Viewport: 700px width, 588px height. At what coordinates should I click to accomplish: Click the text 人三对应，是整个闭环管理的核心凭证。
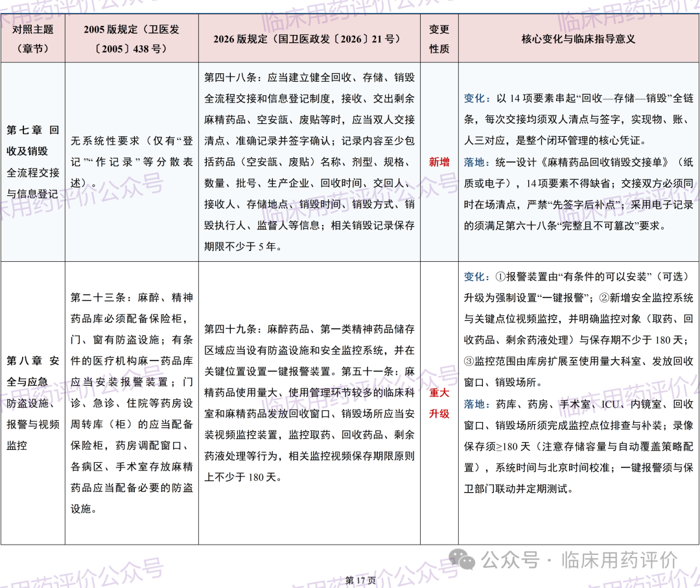[x=555, y=140]
